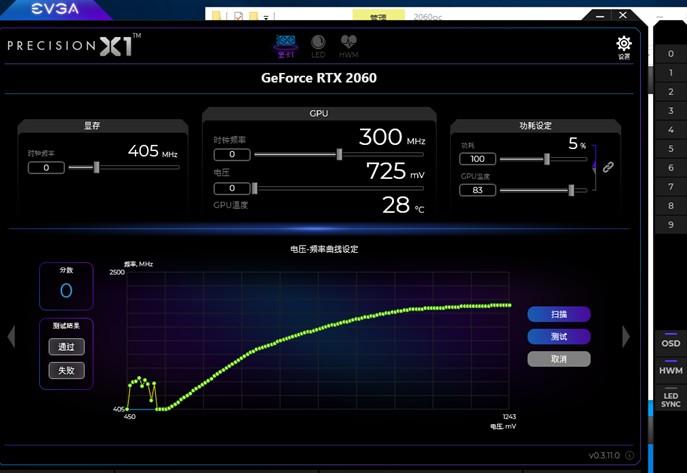Select the GPU graphics card tab icon
Viewport: 687px width, 473px height.
point(286,47)
